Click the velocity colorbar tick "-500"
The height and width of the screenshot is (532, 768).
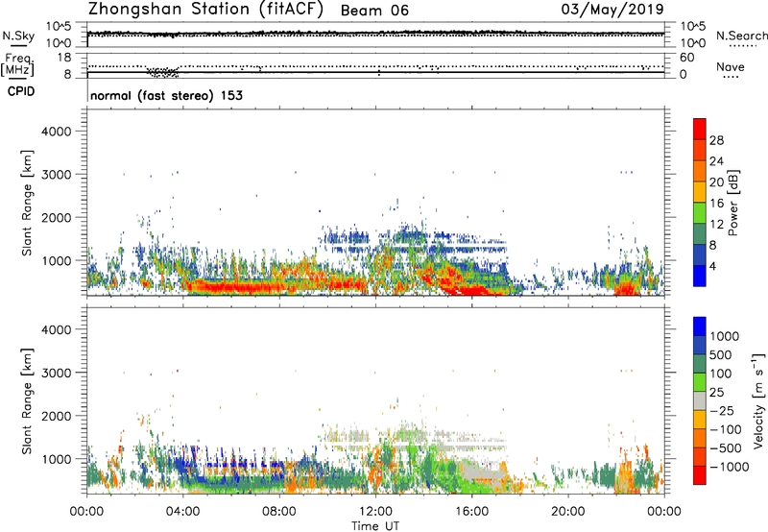(726, 448)
